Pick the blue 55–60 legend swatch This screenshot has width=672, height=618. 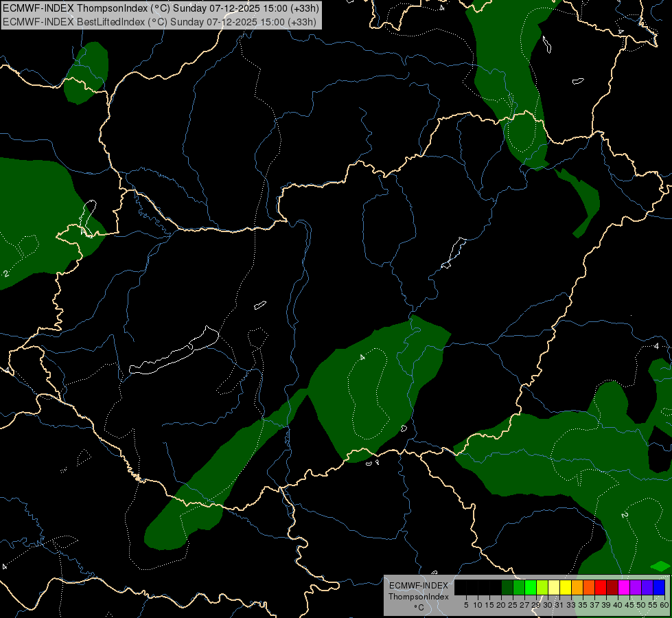tap(659, 587)
